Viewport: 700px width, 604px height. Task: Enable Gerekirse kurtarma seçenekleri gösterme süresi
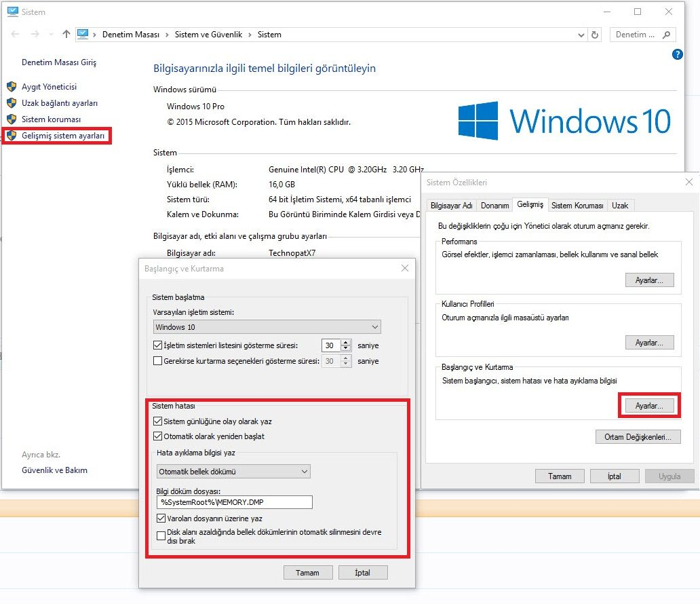point(157,360)
